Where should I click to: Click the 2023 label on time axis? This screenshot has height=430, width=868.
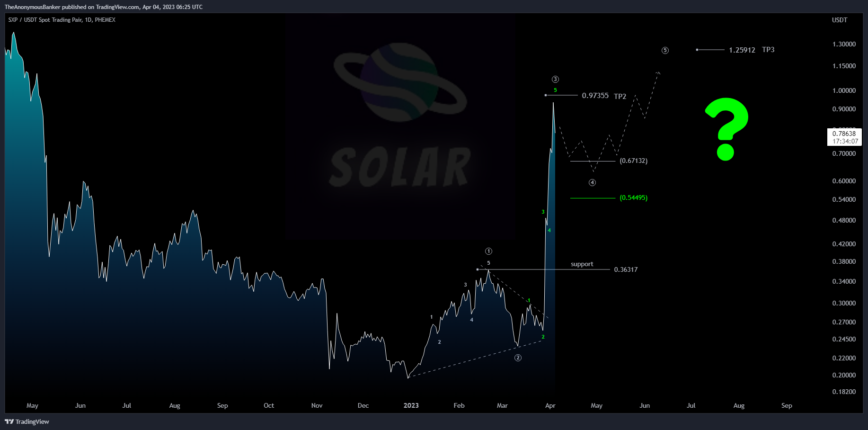(x=411, y=405)
